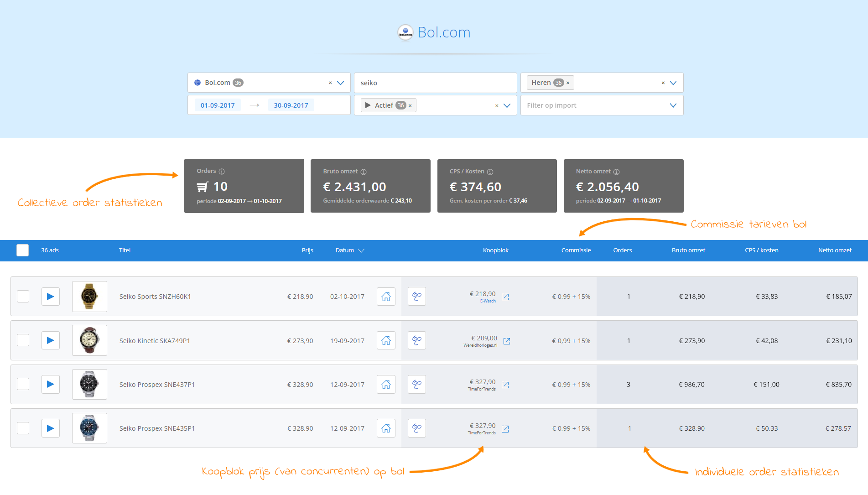Remove the Heren filter tag

pyautogui.click(x=568, y=83)
